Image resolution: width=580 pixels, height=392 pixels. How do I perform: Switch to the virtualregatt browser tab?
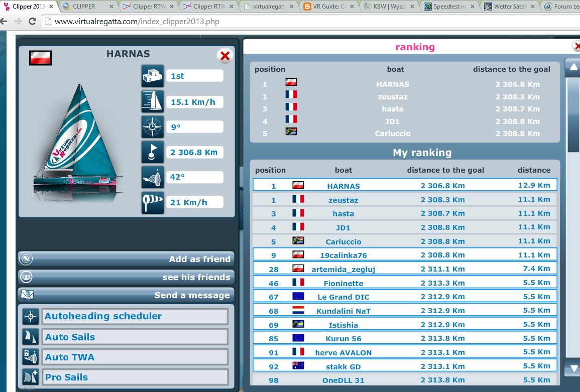(269, 7)
